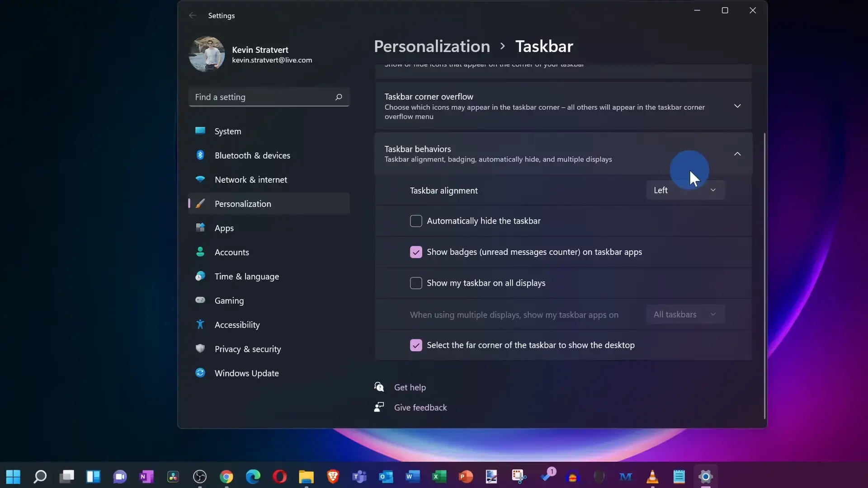
Task: Open Windows Update in sidebar
Action: (x=246, y=373)
